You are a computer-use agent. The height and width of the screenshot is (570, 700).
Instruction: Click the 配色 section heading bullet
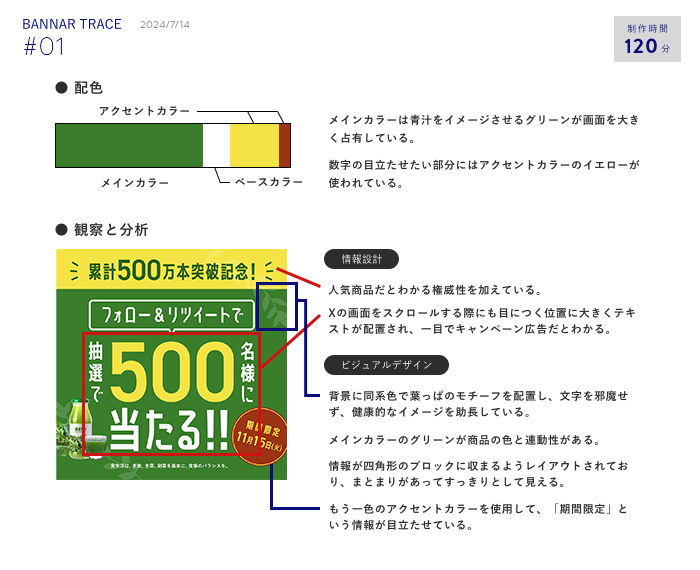coord(61,88)
